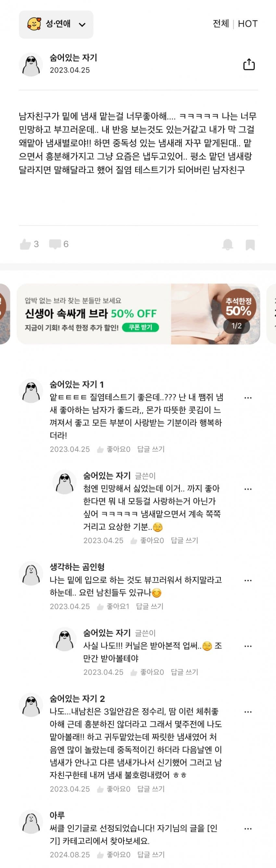Screen dimensions: 276x868
Task: Like the 생각하는 곰인형 comment showing 좋아요1
Action: [x=100, y=606]
